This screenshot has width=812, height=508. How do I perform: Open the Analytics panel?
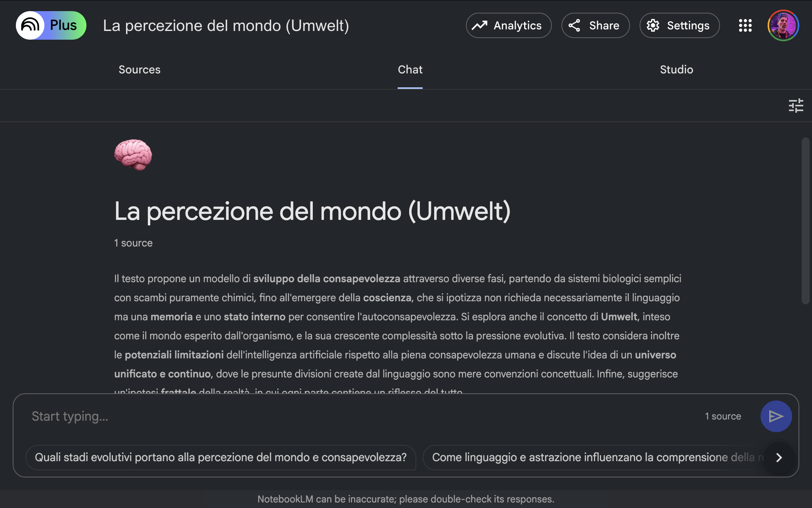pos(508,25)
